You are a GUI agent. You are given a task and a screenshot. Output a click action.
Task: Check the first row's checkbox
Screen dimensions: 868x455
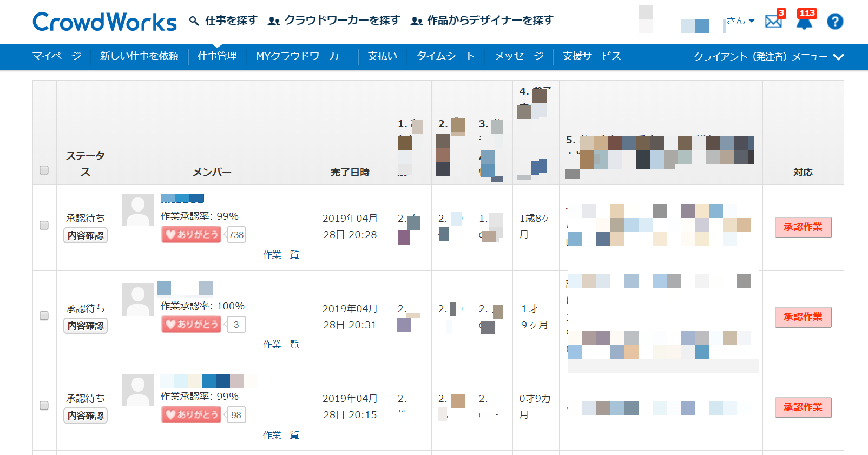coord(44,225)
